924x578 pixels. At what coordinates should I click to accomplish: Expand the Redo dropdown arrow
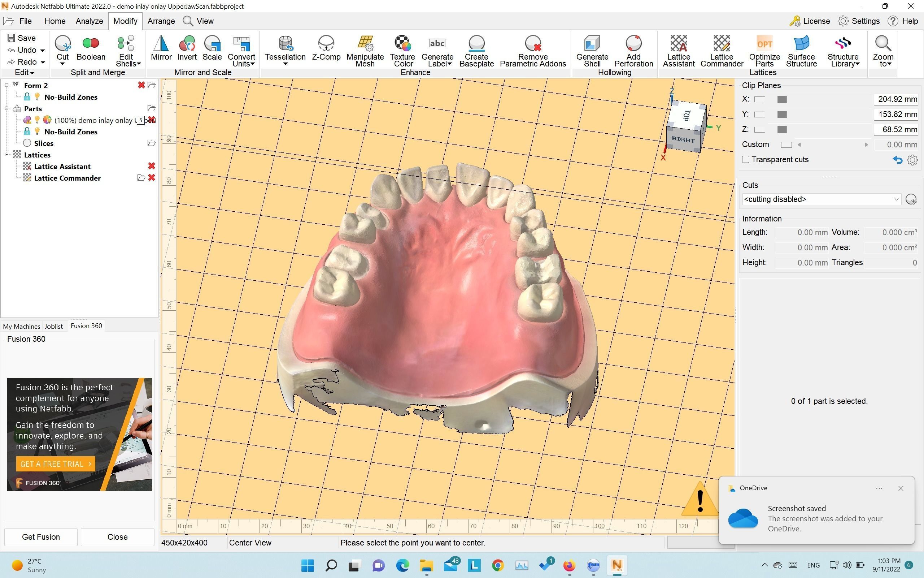(x=43, y=62)
